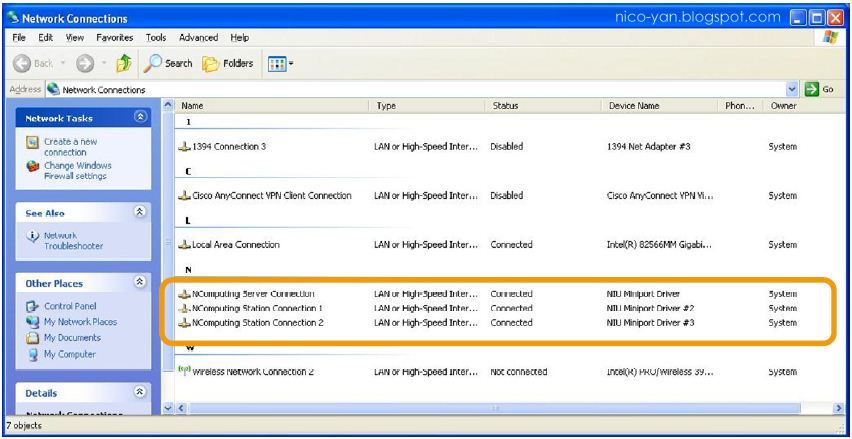Select the Local Area Connection icon
852x439 pixels.
pos(185,244)
